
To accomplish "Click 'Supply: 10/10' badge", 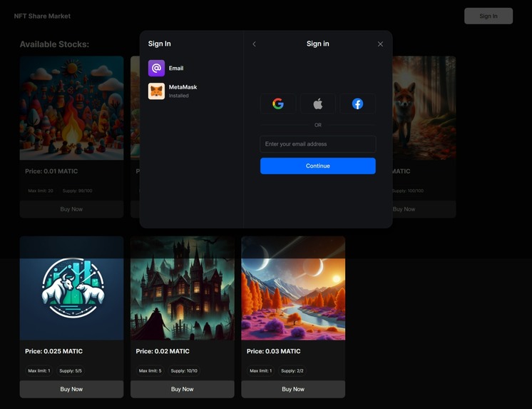I will pos(184,370).
